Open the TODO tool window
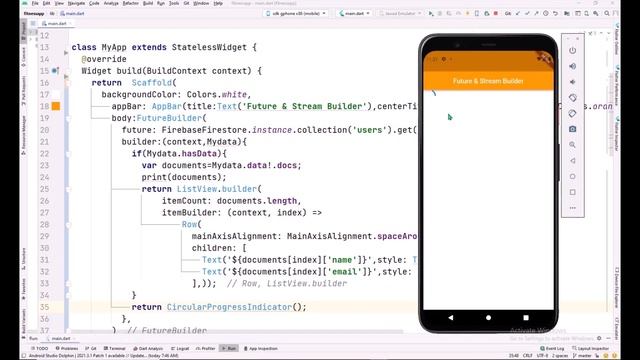Viewport: 640px width, 360px height. 40,349
